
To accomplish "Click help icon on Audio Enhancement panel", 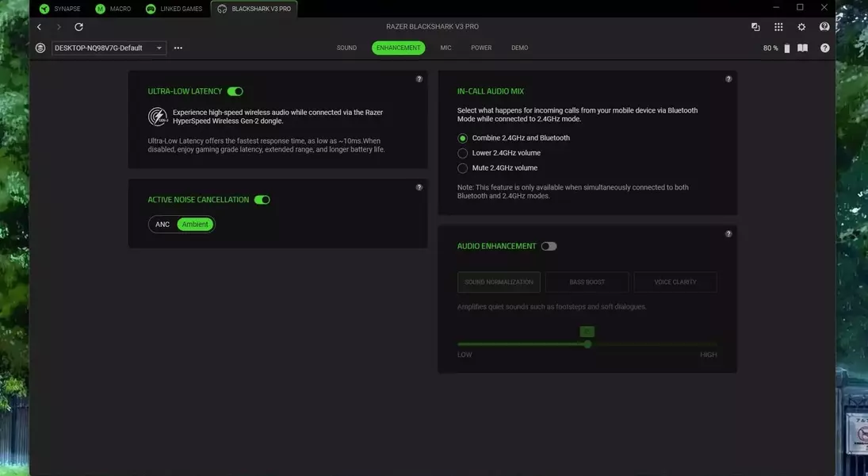I will click(728, 234).
